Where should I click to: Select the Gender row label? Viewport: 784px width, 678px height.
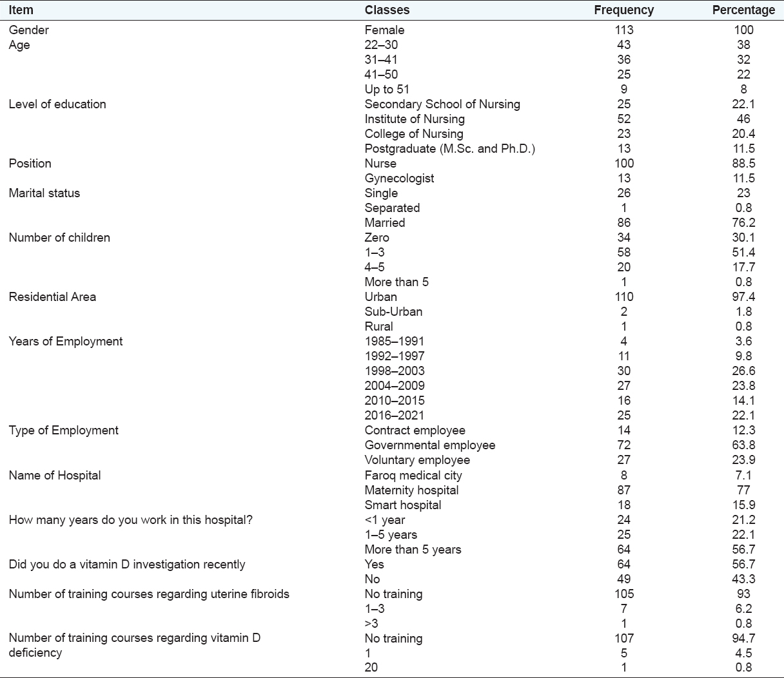[29, 30]
